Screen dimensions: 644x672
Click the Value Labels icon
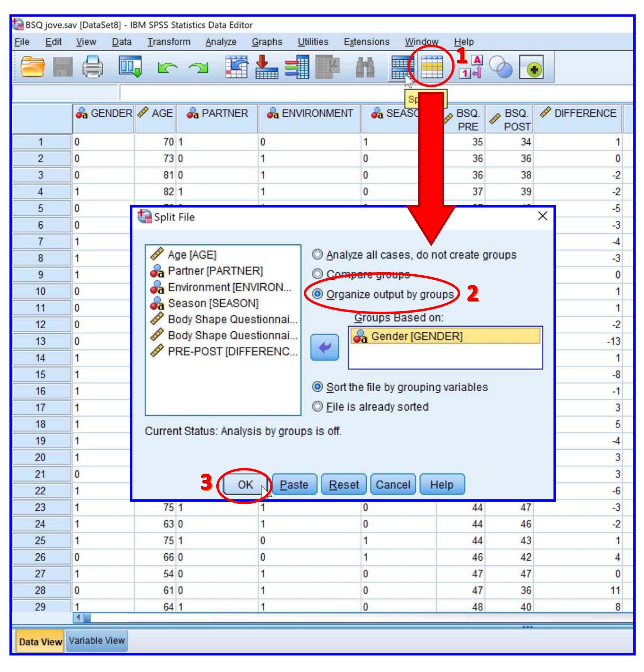click(x=472, y=66)
